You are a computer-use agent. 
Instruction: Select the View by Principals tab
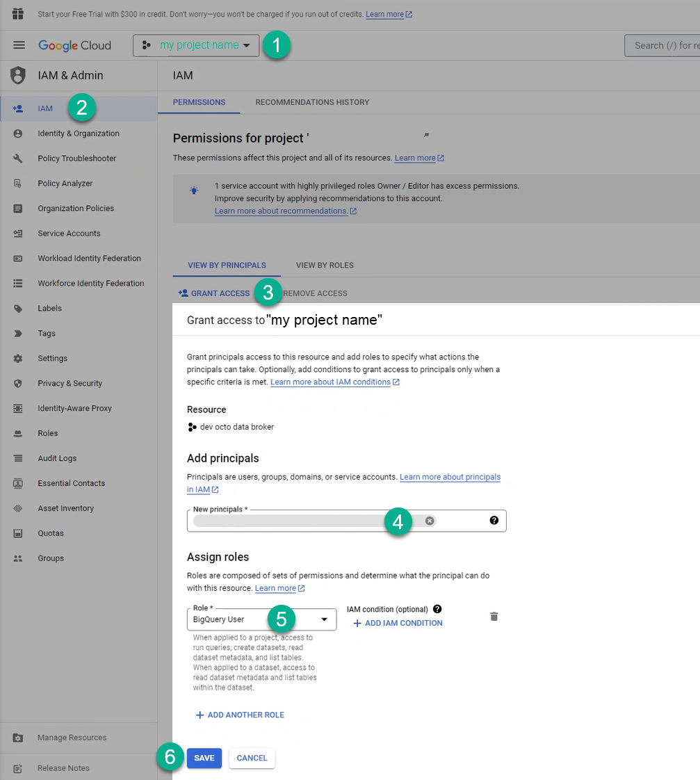coord(227,265)
